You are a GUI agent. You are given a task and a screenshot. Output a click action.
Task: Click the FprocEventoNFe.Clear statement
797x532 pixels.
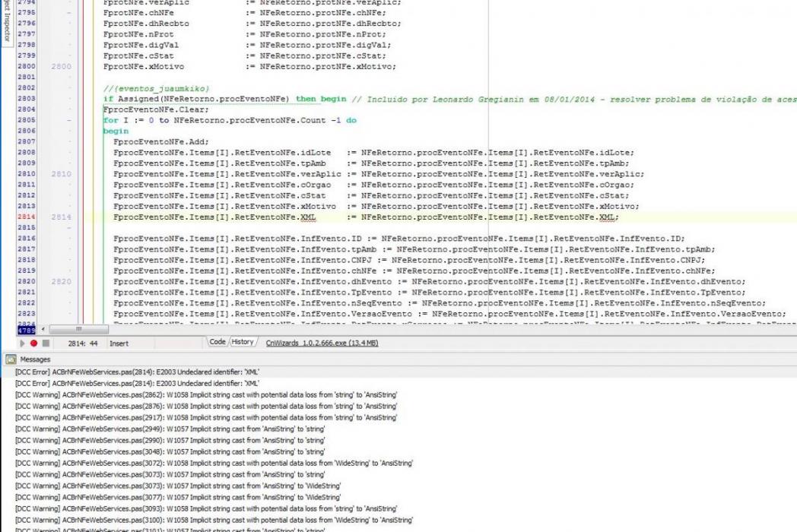(x=156, y=109)
